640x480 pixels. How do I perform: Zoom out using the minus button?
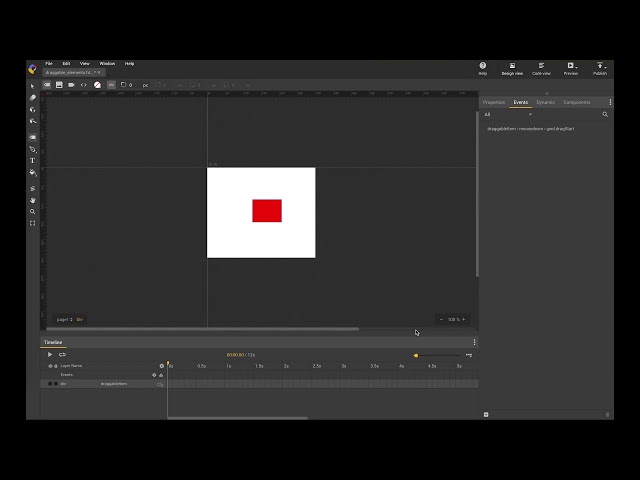[x=441, y=319]
